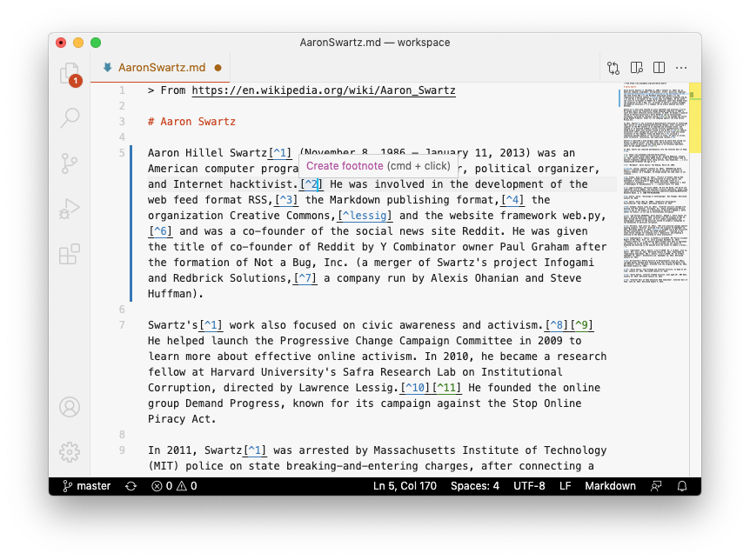The width and height of the screenshot is (750, 560).
Task: Click the green zoom window button
Action: pos(96,43)
